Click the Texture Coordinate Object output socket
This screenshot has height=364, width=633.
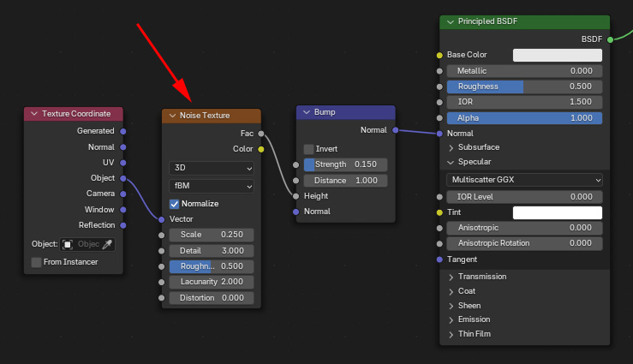coord(123,178)
